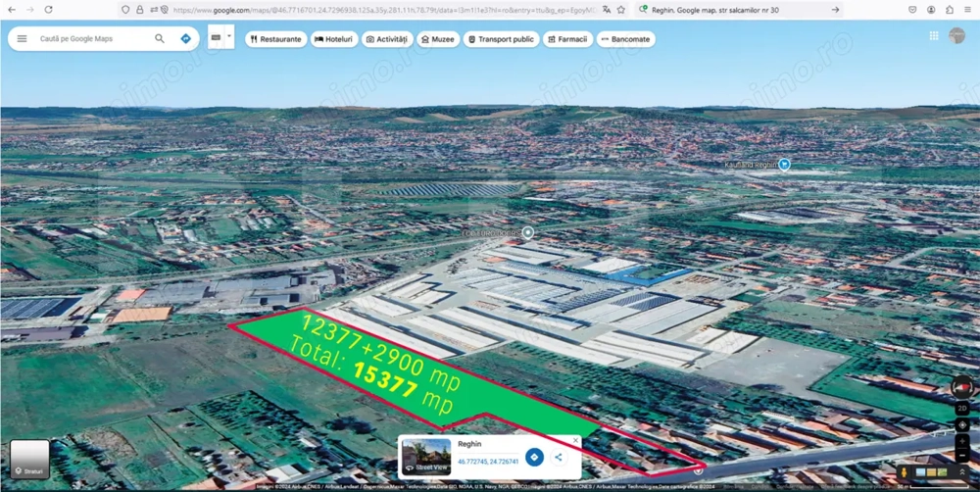Show Transport public on the map
This screenshot has height=492, width=980.
(x=501, y=39)
